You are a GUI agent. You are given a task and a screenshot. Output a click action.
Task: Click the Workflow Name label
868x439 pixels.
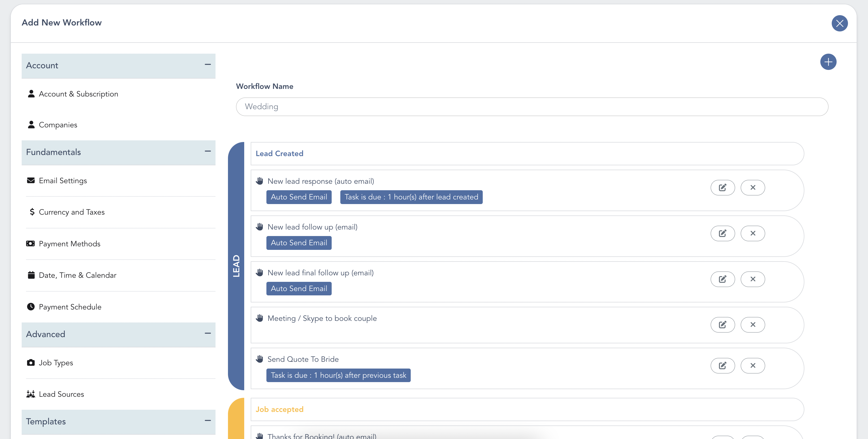click(x=265, y=86)
